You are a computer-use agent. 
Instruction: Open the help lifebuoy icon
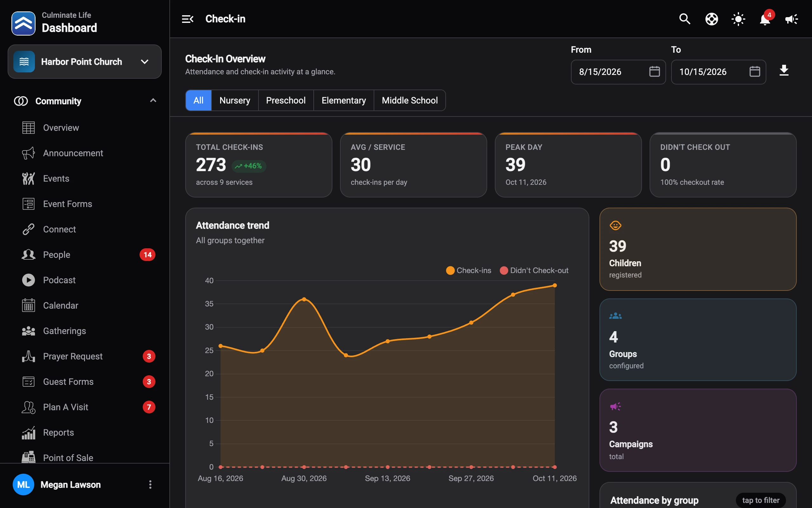click(x=711, y=19)
